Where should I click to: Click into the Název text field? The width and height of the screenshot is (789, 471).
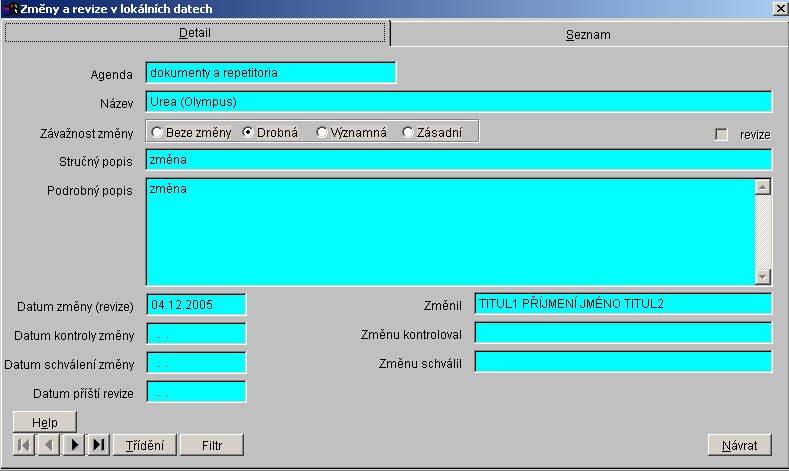pyautogui.click(x=459, y=101)
